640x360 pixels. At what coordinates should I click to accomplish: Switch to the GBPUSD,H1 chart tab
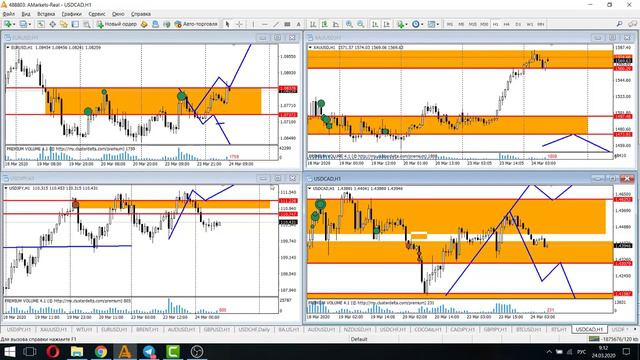(x=217, y=329)
